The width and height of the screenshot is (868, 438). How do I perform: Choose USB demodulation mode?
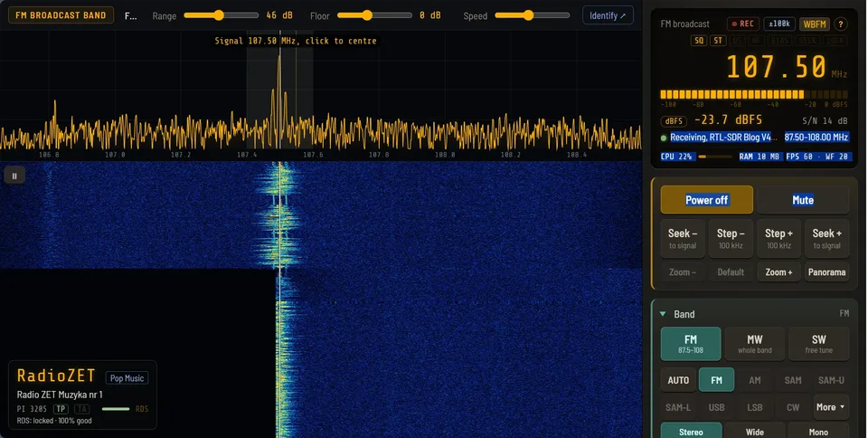(716, 407)
